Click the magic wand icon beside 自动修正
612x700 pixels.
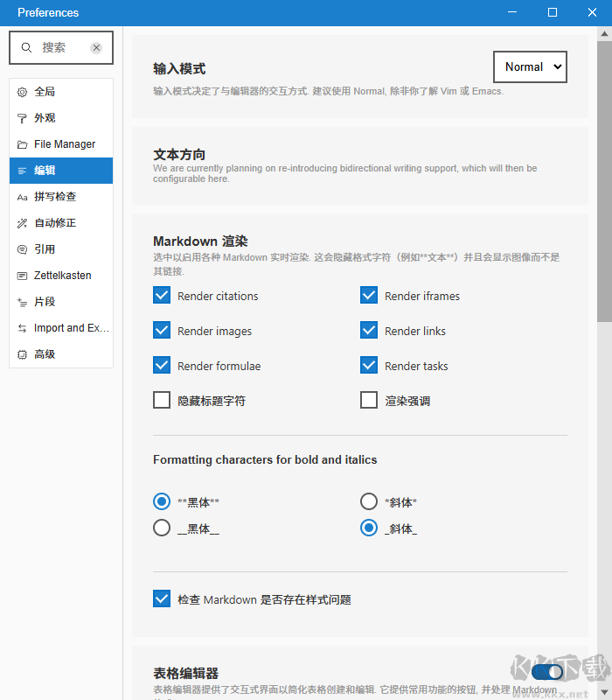pos(22,223)
